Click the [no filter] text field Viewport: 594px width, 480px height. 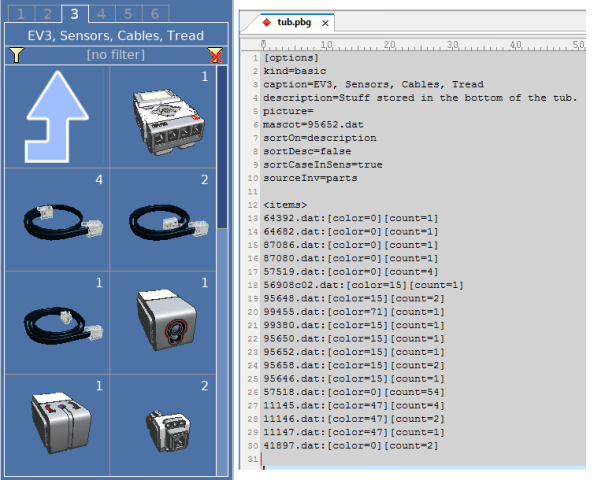[116, 55]
